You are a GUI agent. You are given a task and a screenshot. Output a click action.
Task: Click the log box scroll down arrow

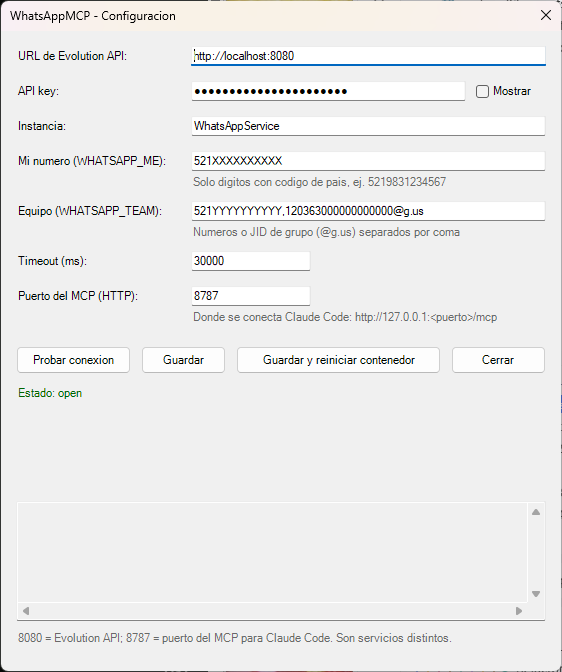click(536, 594)
